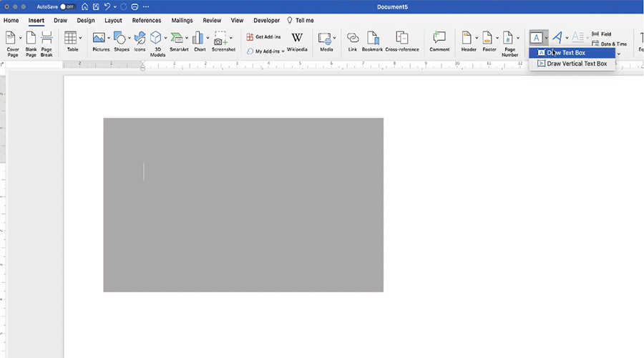
Task: Toggle the AutoSave switch
Action: pyautogui.click(x=67, y=6)
